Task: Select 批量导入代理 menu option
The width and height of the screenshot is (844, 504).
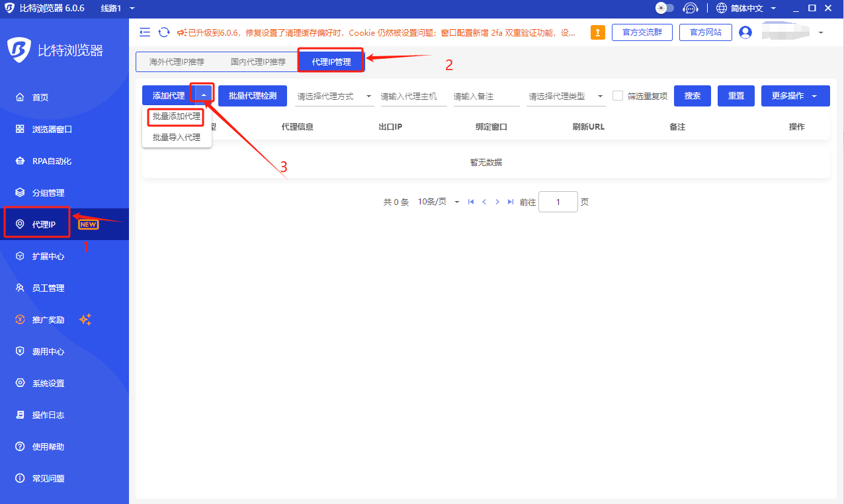Action: coord(177,138)
